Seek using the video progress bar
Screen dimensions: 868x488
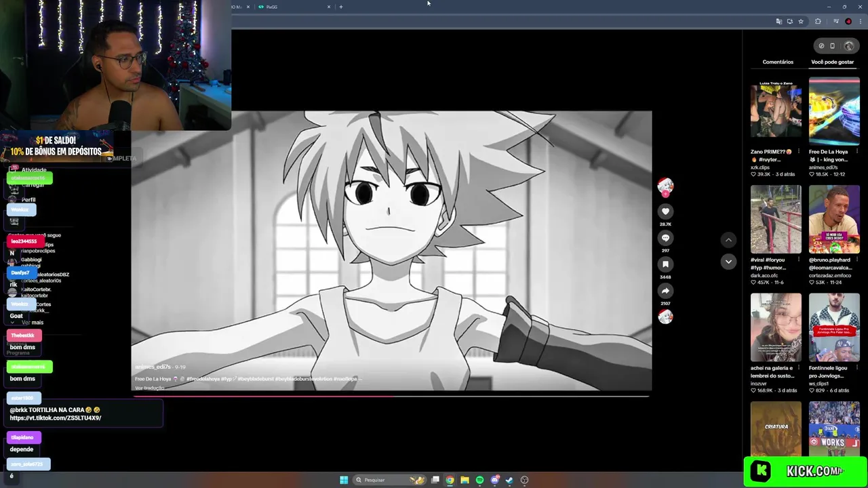[391, 396]
